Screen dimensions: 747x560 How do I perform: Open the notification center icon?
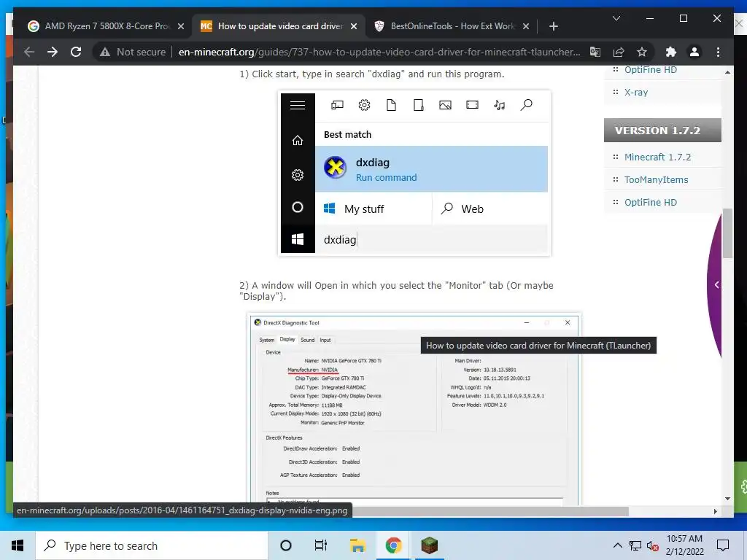pyautogui.click(x=723, y=545)
